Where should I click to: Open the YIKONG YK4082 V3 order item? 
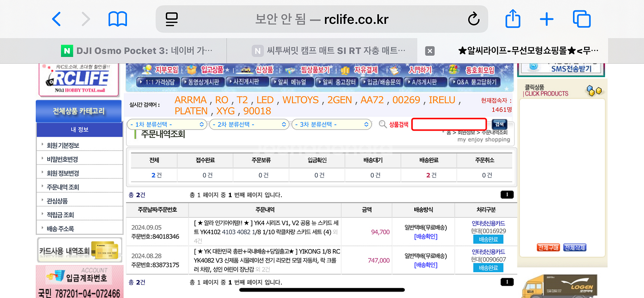click(x=267, y=260)
